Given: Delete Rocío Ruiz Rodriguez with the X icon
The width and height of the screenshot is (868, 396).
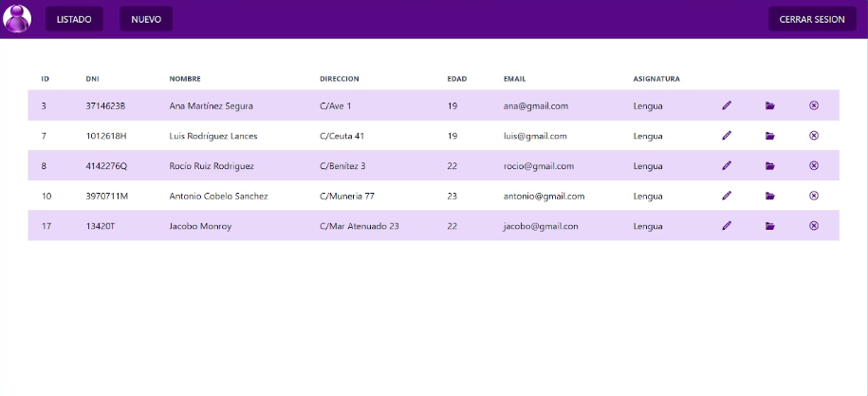Looking at the screenshot, I should [x=814, y=165].
